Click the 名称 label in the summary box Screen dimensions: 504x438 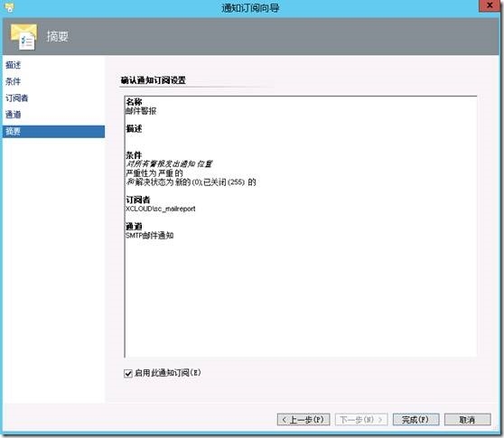tap(134, 102)
